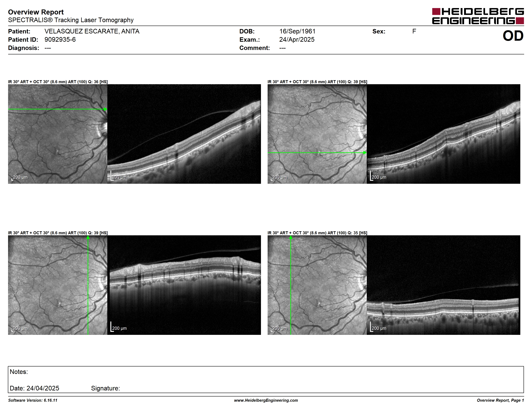Open the IR fundus image under Q: 36 caption
Viewport: 532px width, 411px height.
(x=57, y=134)
